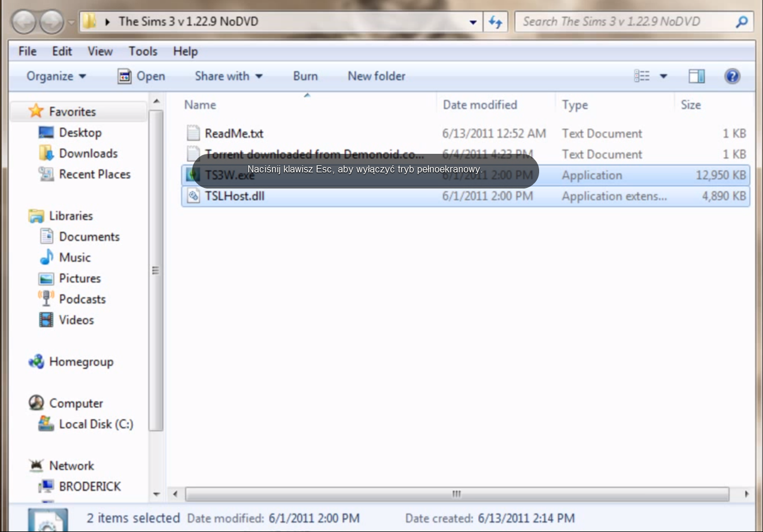Click the TSLHost.dll file icon
This screenshot has height=532, width=763.
(x=193, y=196)
